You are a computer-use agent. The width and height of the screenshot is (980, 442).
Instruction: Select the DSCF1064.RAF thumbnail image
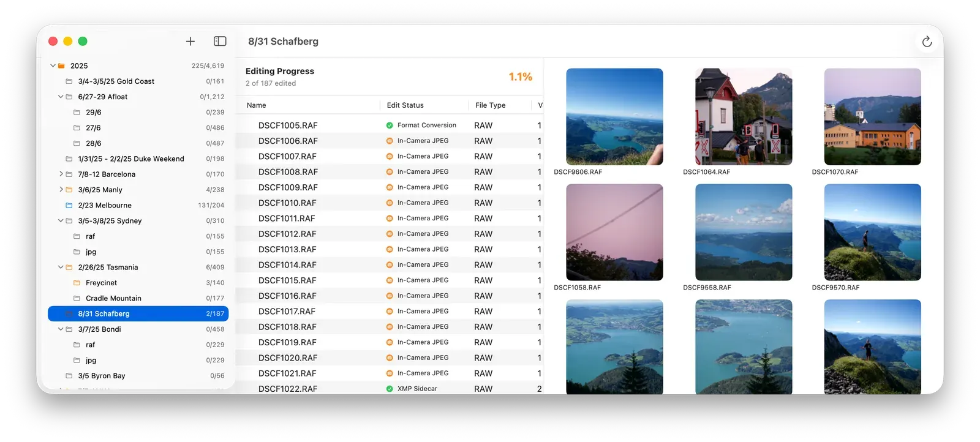pyautogui.click(x=744, y=116)
